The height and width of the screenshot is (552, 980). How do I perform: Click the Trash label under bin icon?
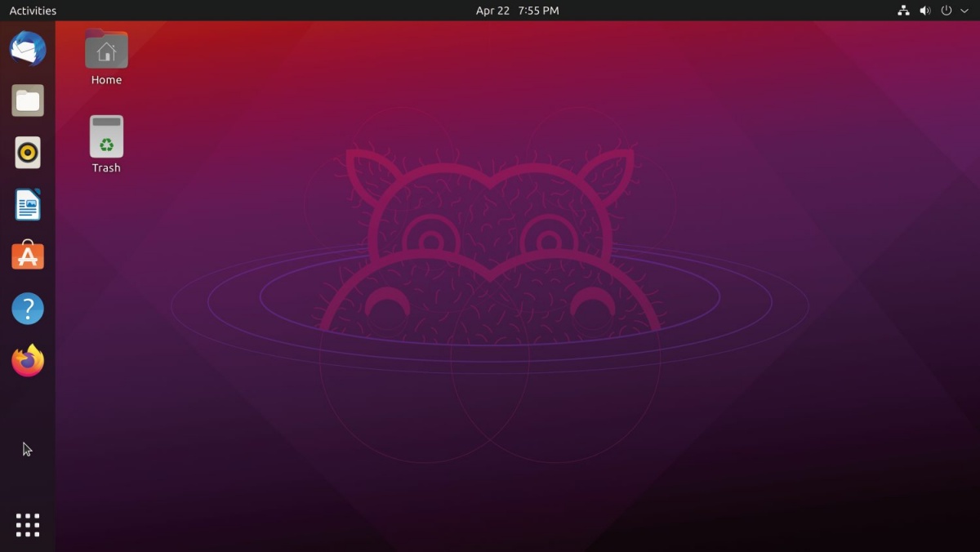click(106, 167)
